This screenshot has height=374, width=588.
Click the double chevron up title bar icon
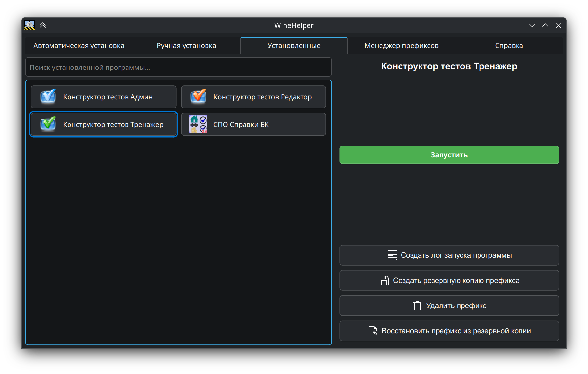pyautogui.click(x=43, y=25)
